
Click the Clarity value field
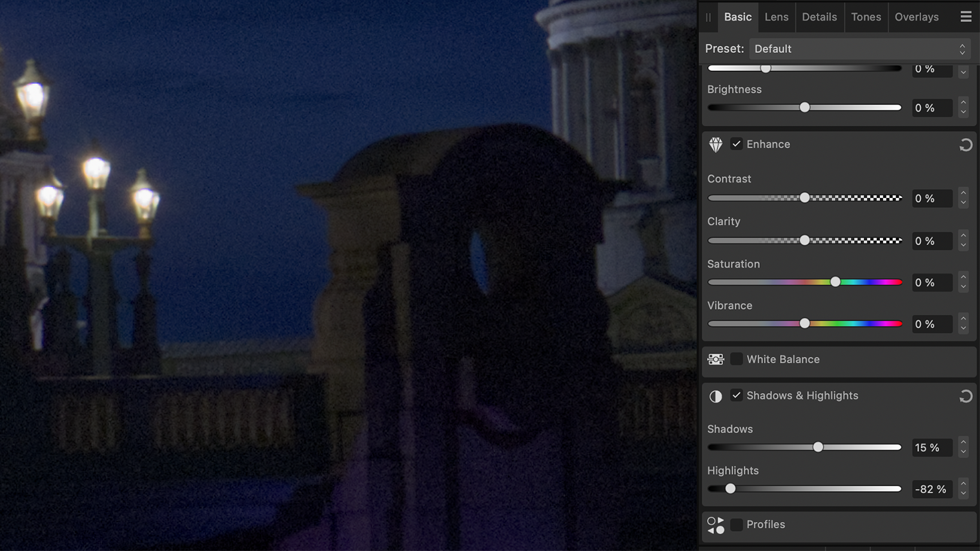(932, 241)
